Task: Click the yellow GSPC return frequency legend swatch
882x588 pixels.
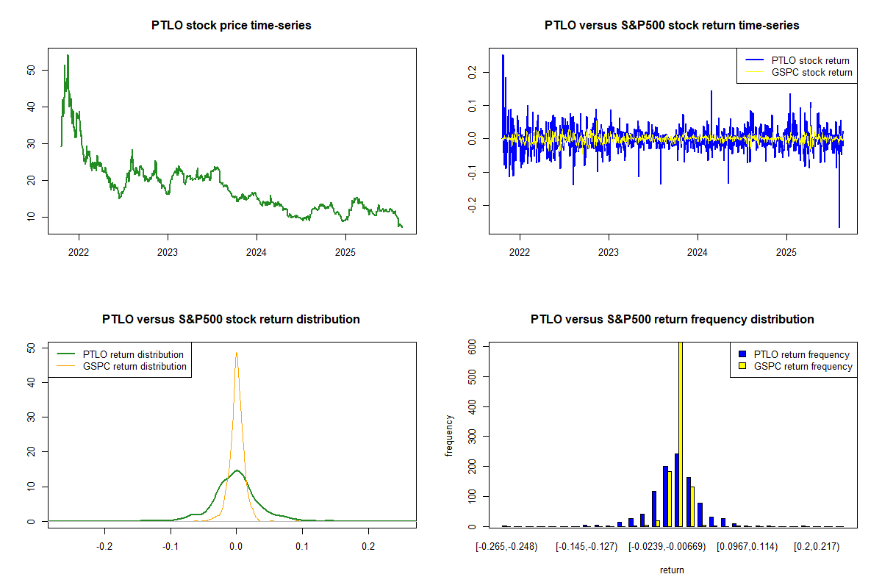Action: 742,366
